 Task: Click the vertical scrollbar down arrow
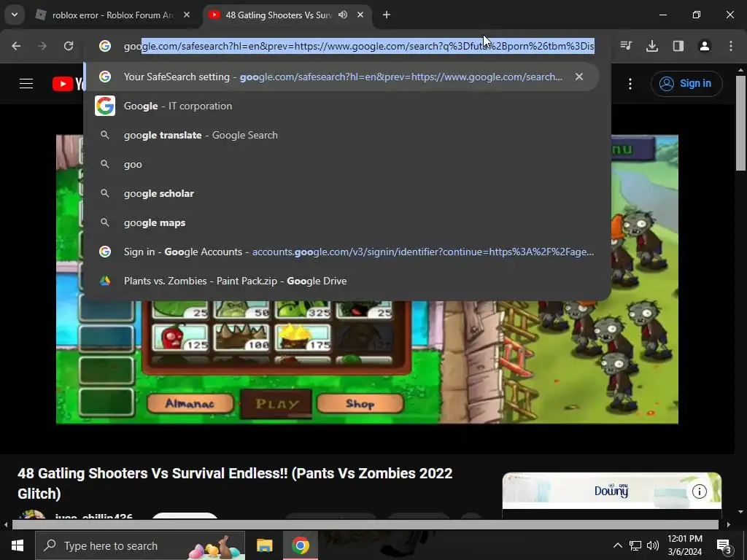pos(741,512)
